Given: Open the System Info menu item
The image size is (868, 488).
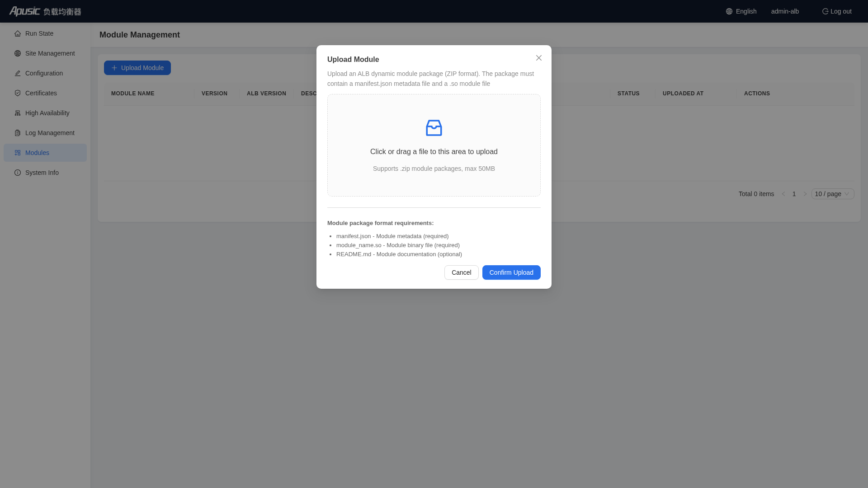Looking at the screenshot, I should (x=45, y=173).
